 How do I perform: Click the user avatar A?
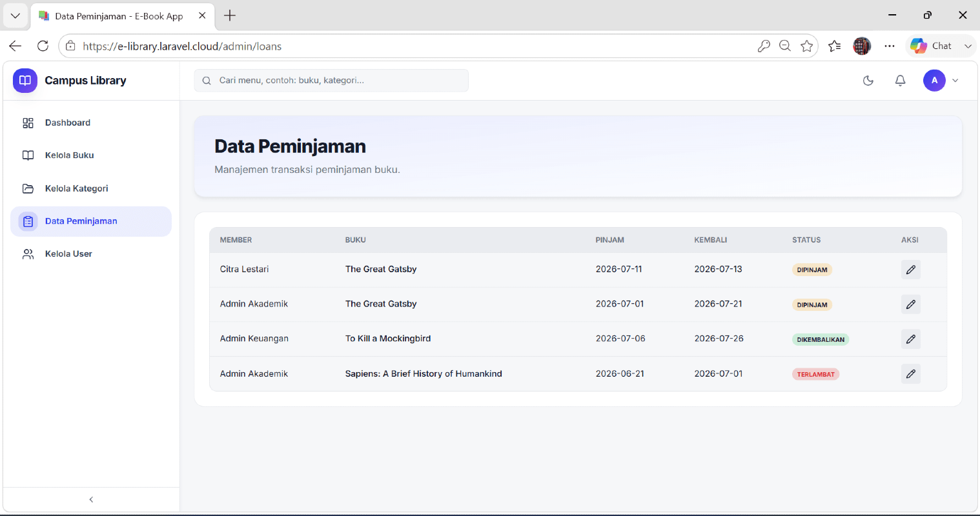click(x=934, y=81)
